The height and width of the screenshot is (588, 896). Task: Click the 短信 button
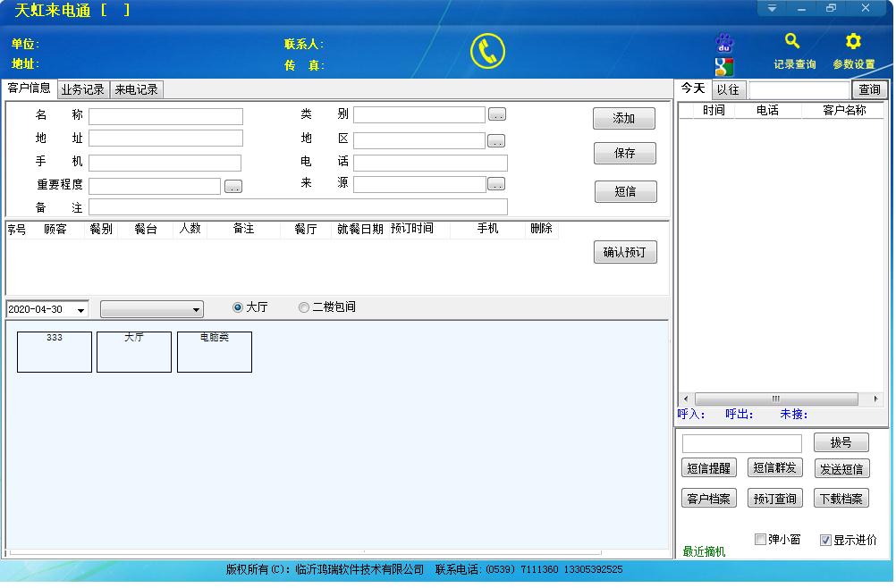click(x=625, y=191)
